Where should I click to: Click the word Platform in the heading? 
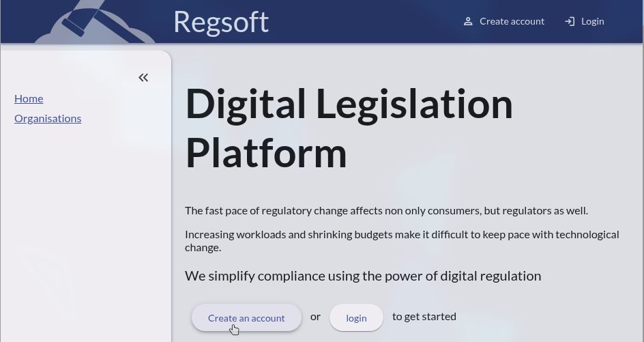[x=266, y=153]
